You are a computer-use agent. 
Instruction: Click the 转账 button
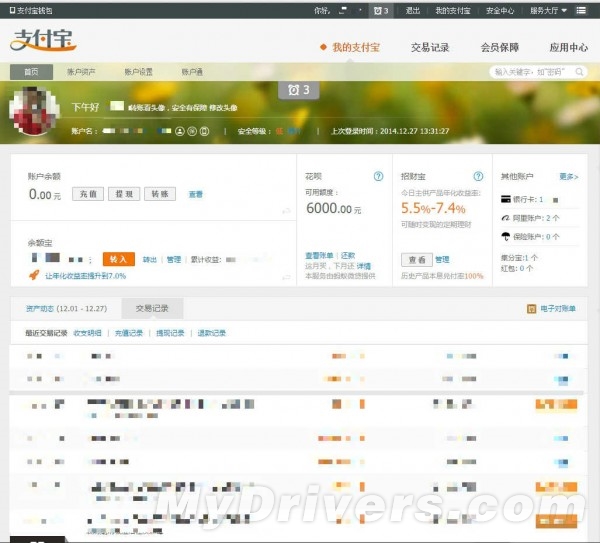coord(160,194)
